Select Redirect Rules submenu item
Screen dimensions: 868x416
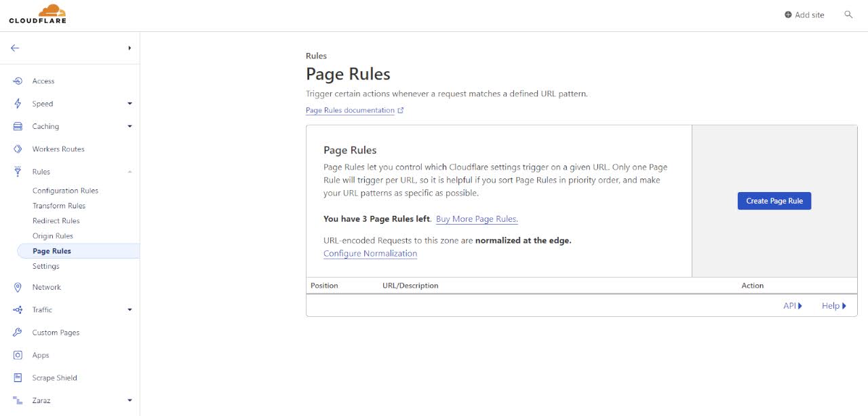[56, 221]
